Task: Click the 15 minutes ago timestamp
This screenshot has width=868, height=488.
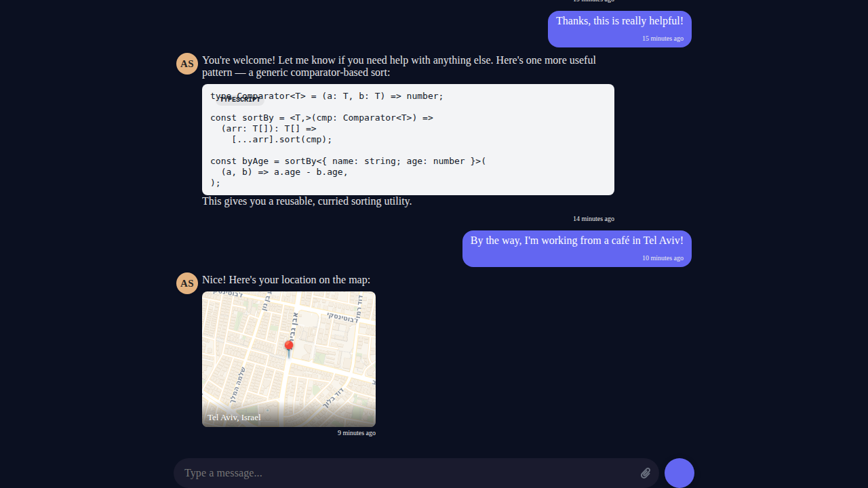Action: pos(663,39)
